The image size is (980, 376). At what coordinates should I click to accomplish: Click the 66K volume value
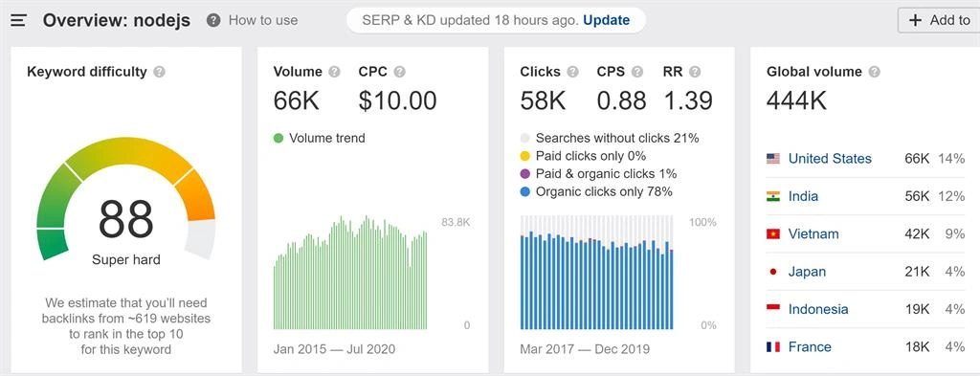[x=297, y=100]
